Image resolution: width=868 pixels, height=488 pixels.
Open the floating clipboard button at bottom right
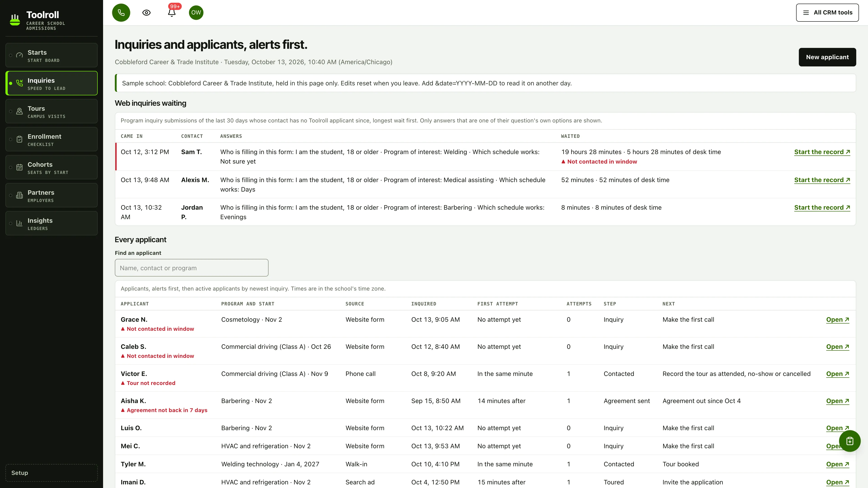[849, 441]
